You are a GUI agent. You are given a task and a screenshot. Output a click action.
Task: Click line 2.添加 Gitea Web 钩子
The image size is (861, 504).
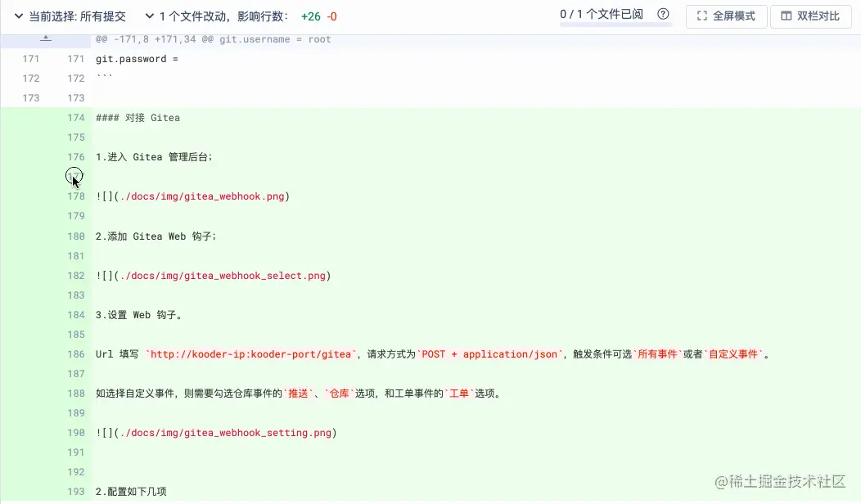click(x=156, y=236)
